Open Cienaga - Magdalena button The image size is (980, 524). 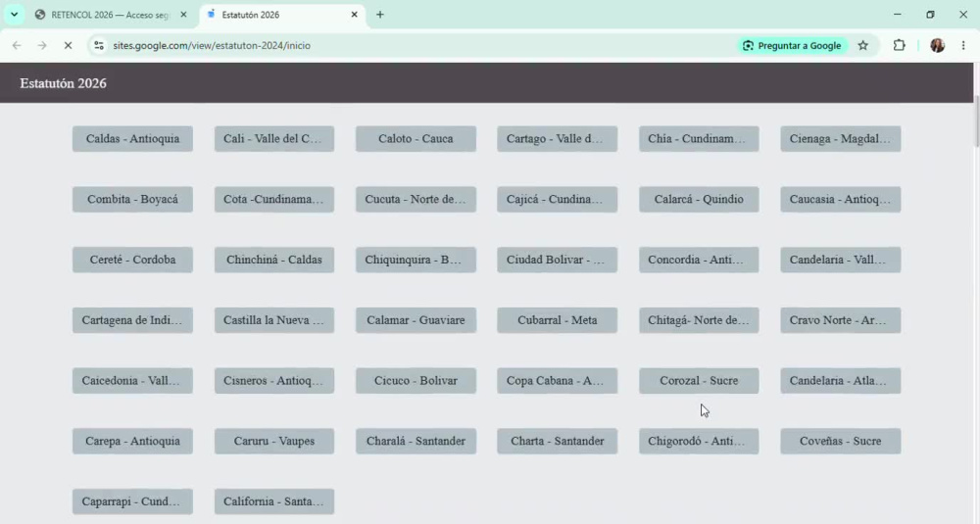pyautogui.click(x=841, y=139)
